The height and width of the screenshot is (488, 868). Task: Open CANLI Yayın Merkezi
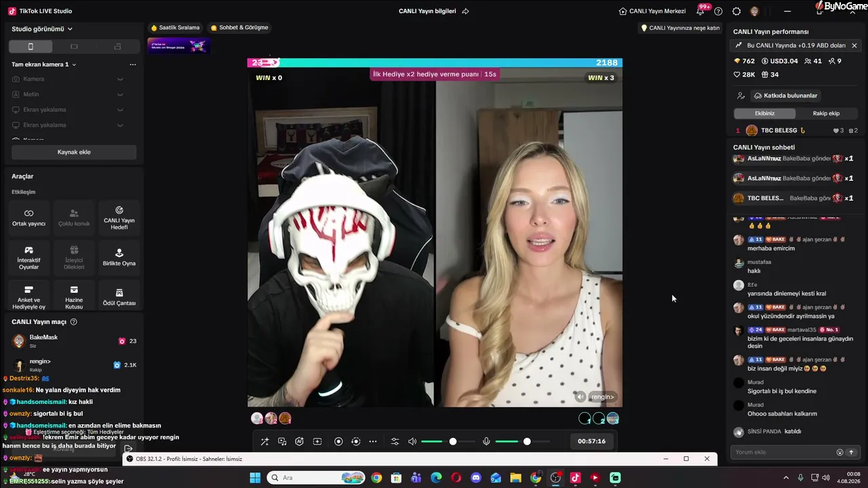(652, 11)
